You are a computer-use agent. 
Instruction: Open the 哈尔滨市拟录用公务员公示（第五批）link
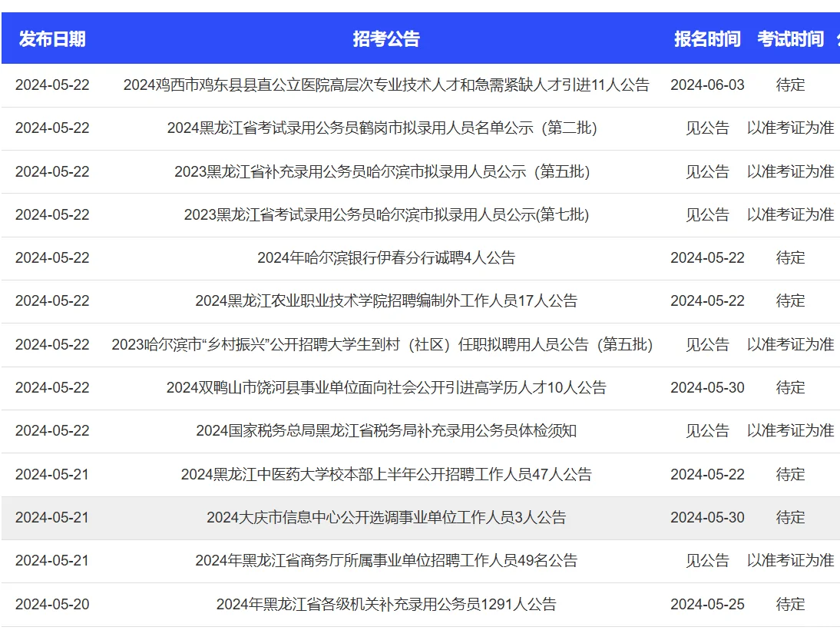tap(385, 171)
